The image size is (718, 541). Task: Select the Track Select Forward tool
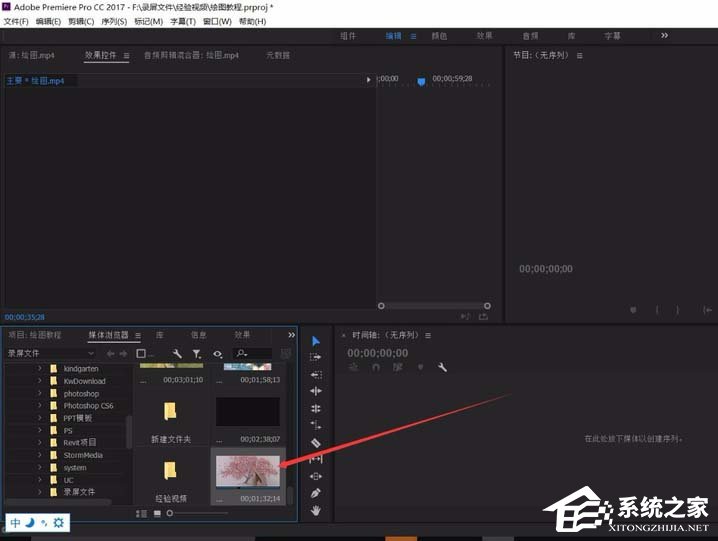(315, 357)
